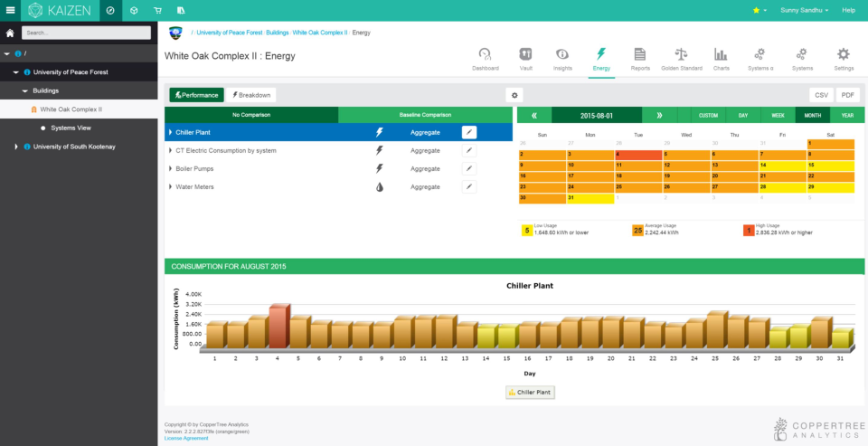Select August 4 high-usage calendar day

pyautogui.click(x=638, y=155)
